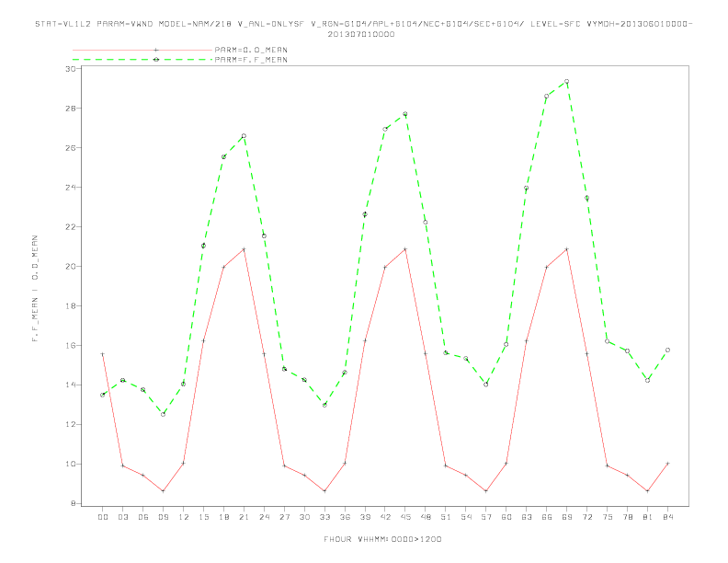
Task: Click the chart title starting STAT=VL1L2
Action: tap(363, 24)
